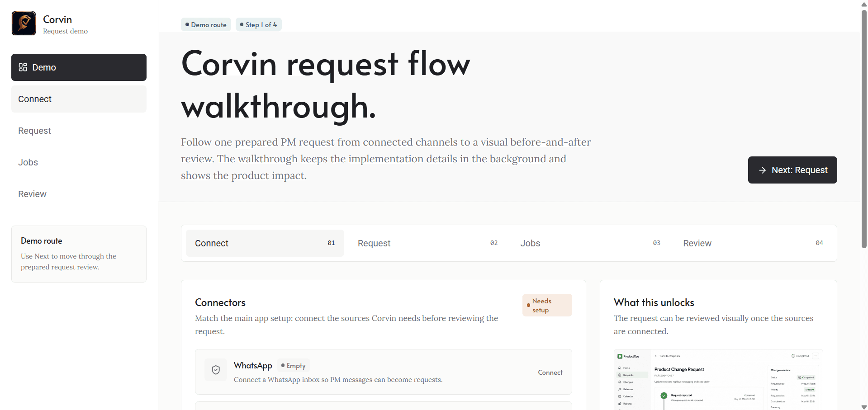Click the Corvin bird logo icon
The image size is (868, 410).
[24, 24]
